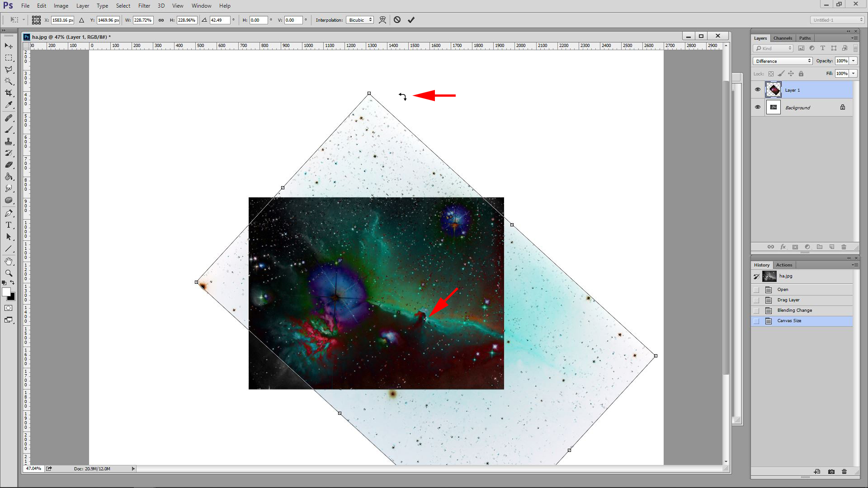
Task: Select the Zoom tool
Action: point(9,273)
